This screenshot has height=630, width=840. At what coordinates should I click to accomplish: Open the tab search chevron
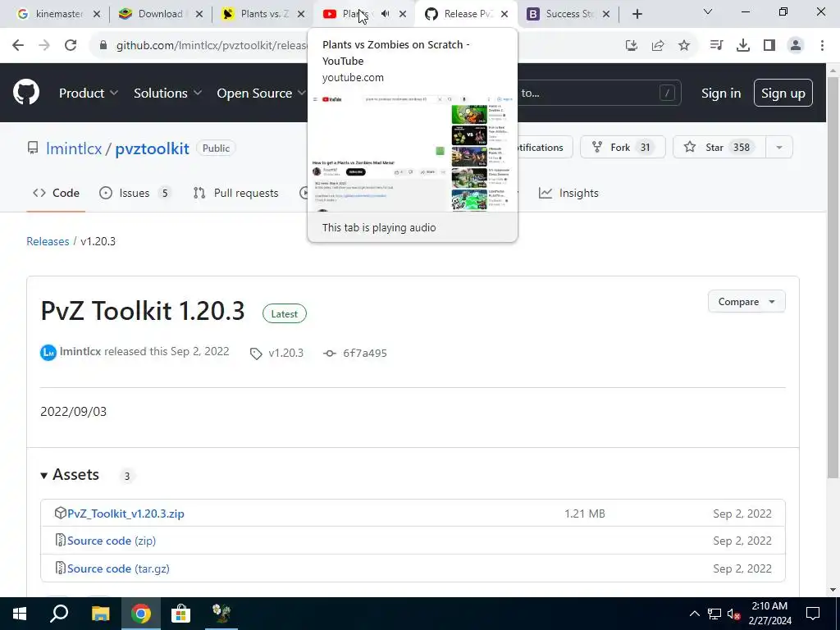[708, 11]
